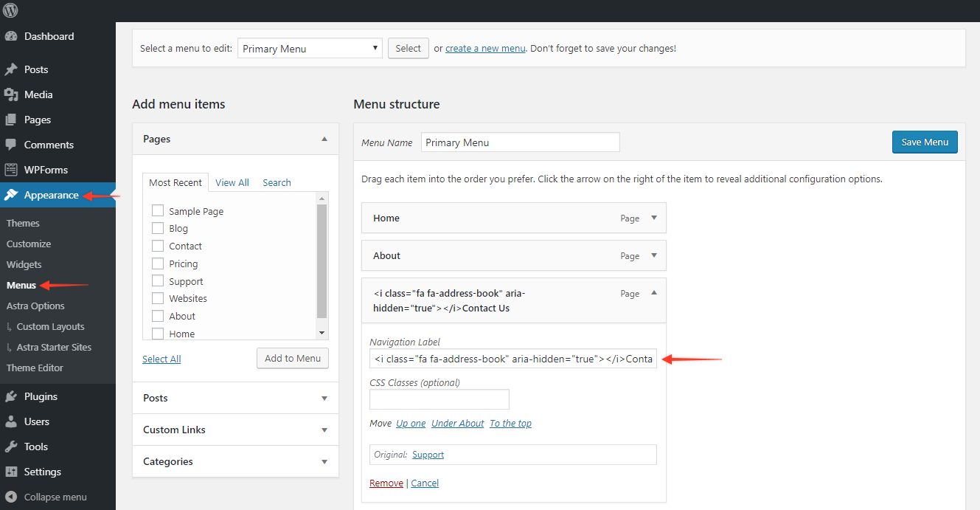This screenshot has width=980, height=510.
Task: Click the Posts pushpin icon
Action: coord(11,69)
